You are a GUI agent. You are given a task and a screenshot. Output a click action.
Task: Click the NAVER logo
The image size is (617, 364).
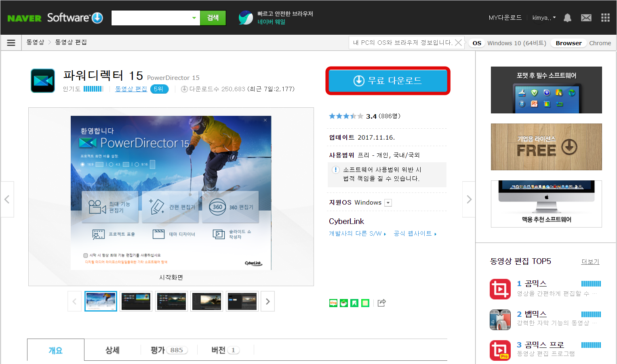click(x=24, y=18)
